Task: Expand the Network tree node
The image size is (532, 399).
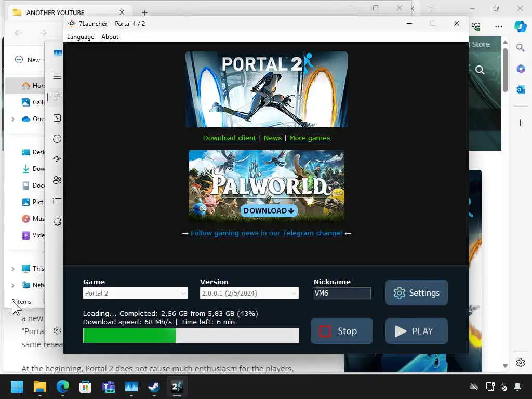Action: (13, 285)
